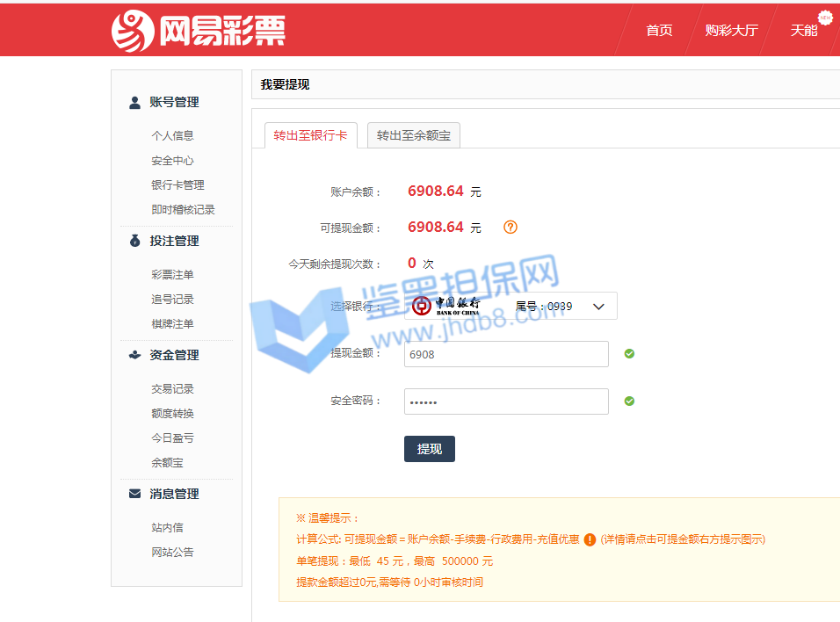Click the orange question mark help icon

tap(511, 228)
